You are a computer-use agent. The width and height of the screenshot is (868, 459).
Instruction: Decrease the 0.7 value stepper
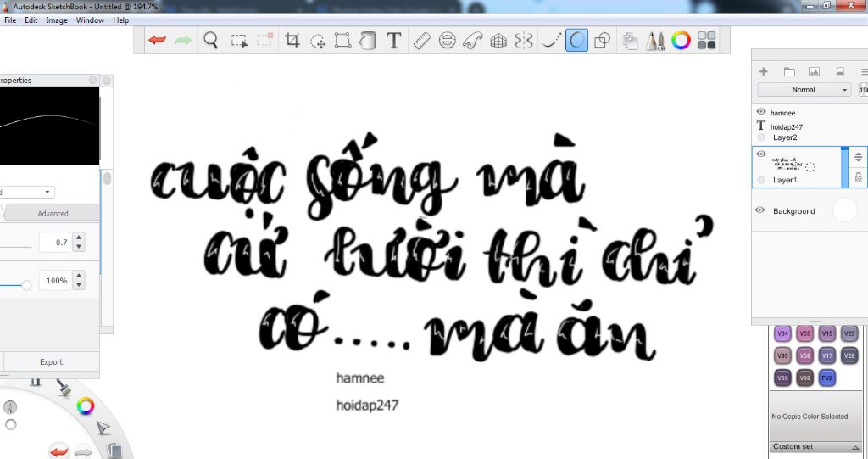(x=79, y=247)
